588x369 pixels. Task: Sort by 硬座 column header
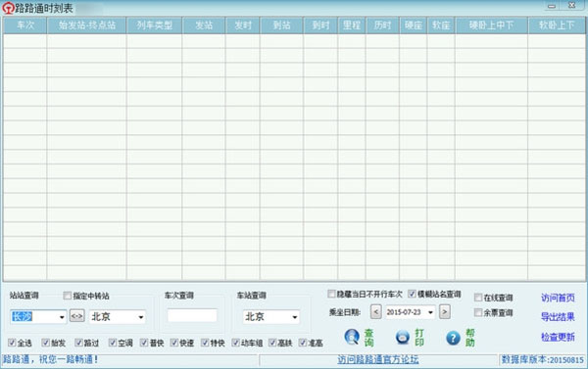click(414, 25)
